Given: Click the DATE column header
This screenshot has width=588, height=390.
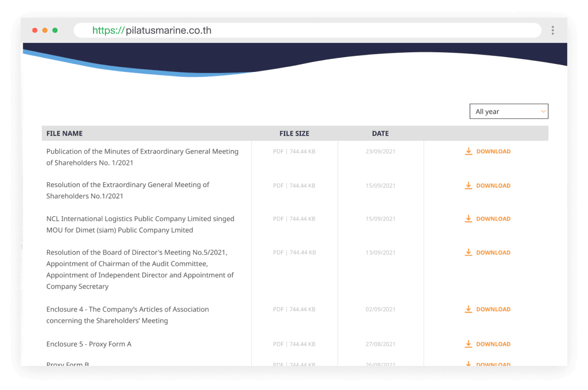Looking at the screenshot, I should tap(380, 133).
